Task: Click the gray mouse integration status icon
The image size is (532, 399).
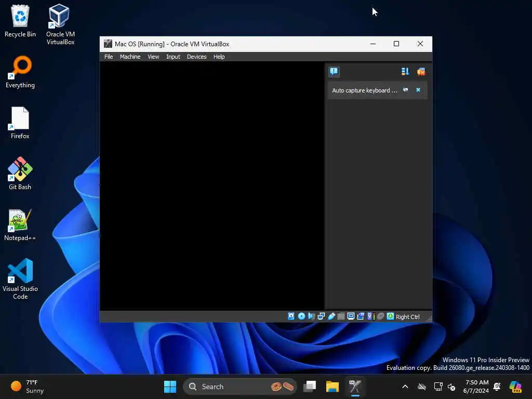Action: click(x=380, y=316)
